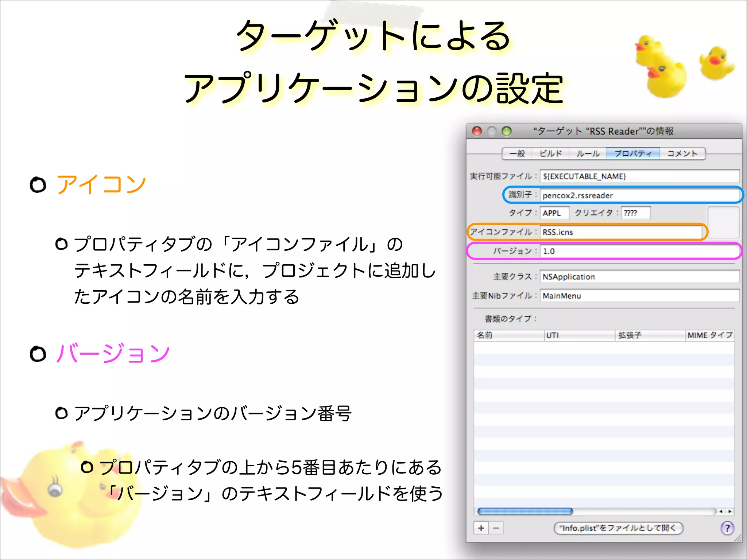This screenshot has width=747, height=560.
Task: Click the red close window button
Action: (x=477, y=131)
